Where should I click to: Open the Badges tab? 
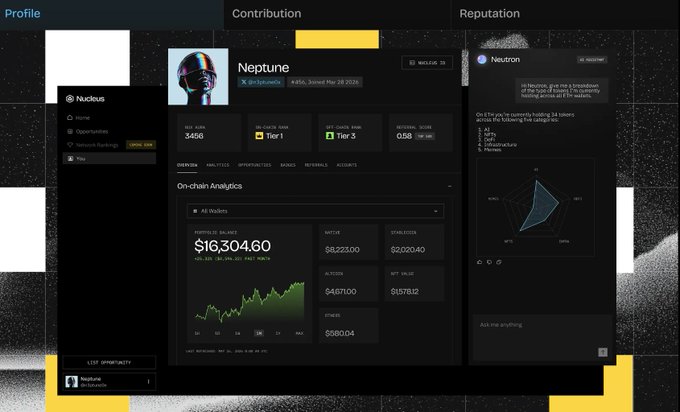pos(288,165)
